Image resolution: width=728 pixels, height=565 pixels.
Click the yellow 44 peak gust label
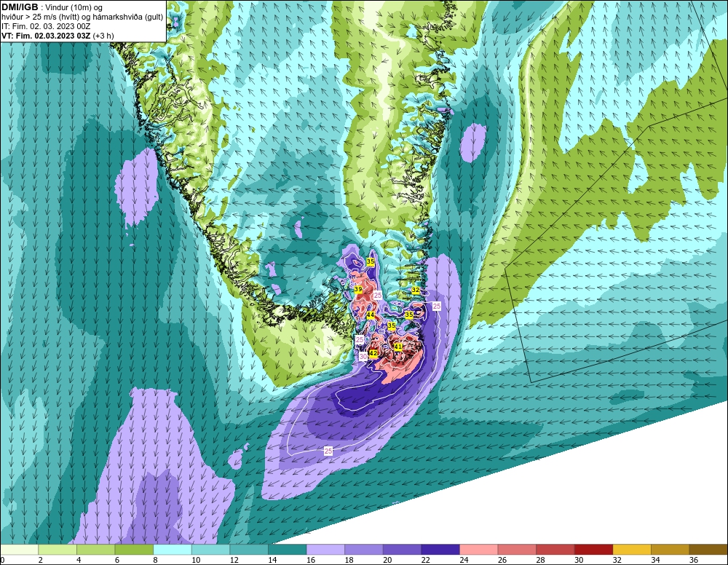(x=371, y=315)
